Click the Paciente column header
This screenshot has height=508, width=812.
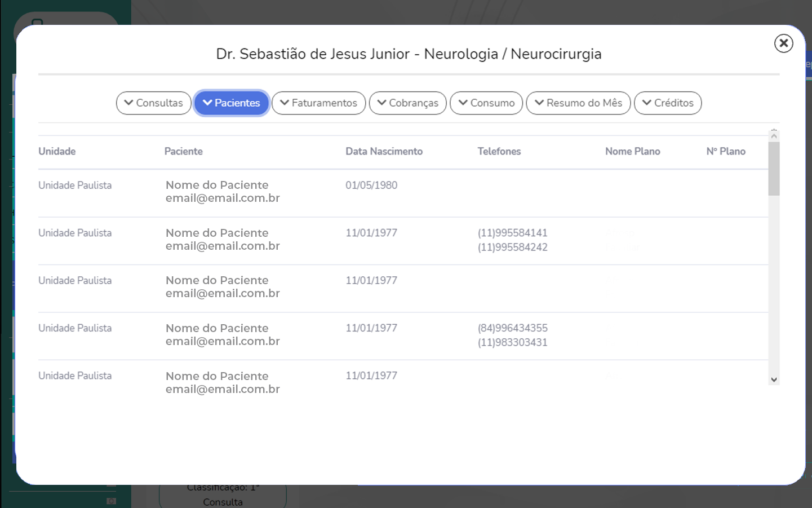coord(183,152)
